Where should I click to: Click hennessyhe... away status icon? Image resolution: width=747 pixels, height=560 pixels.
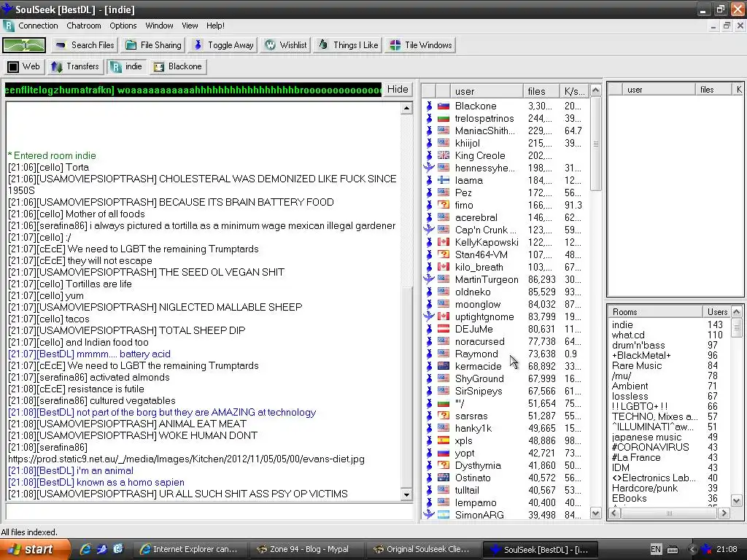pyautogui.click(x=429, y=168)
